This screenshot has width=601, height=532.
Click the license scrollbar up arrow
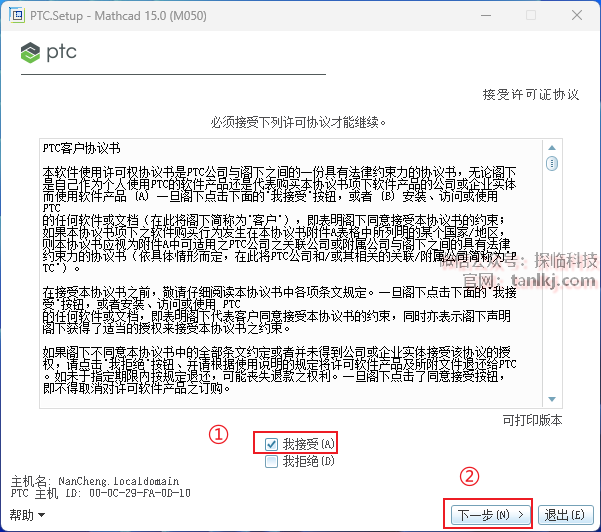552,148
